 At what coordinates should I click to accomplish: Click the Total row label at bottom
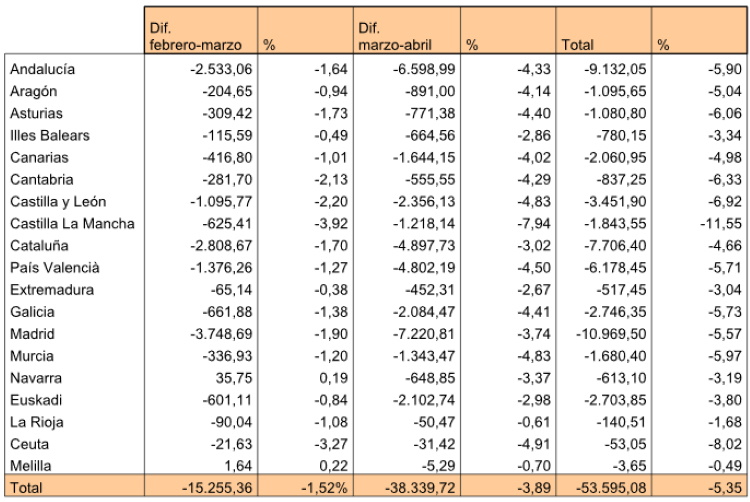click(x=26, y=488)
